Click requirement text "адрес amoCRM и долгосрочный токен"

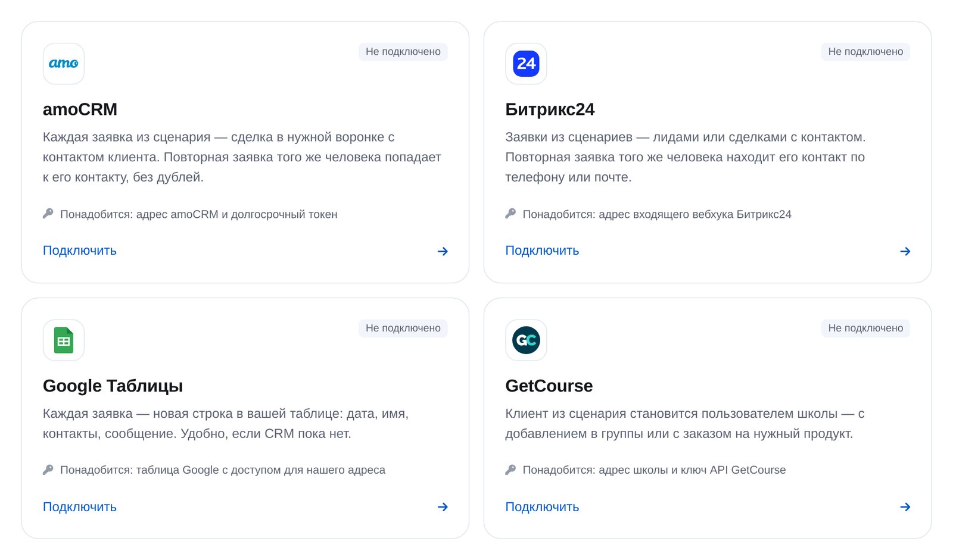coord(237,214)
